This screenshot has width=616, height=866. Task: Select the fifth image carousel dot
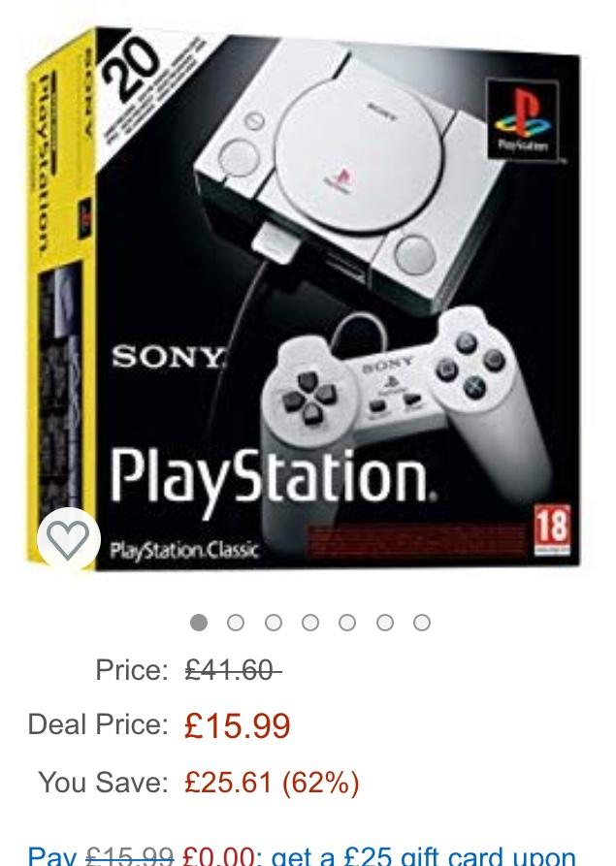coord(347,623)
